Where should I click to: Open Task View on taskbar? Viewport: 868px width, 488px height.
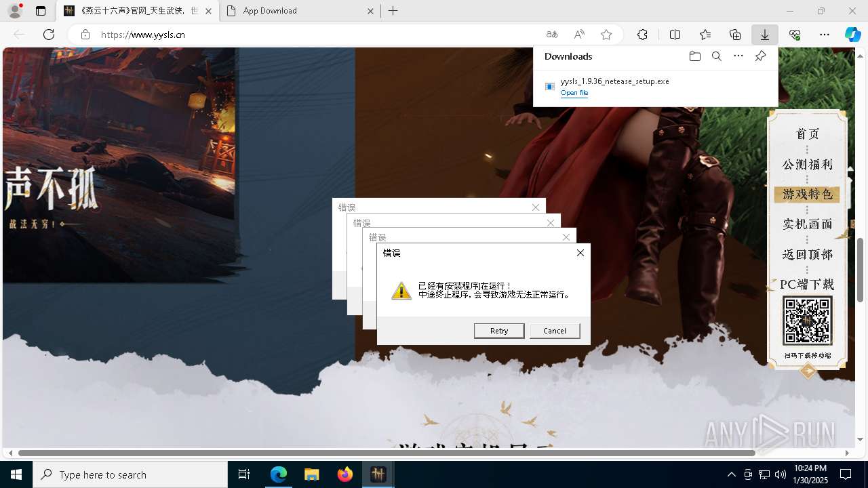(x=244, y=474)
